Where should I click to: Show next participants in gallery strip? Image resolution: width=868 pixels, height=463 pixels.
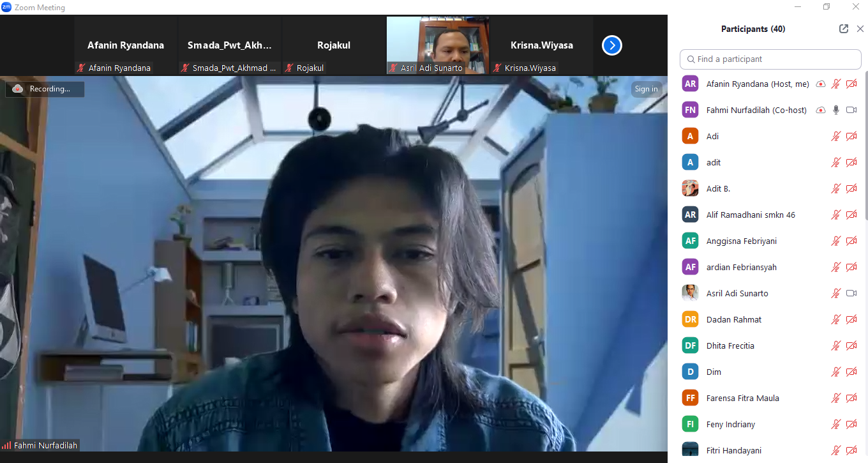click(x=611, y=45)
